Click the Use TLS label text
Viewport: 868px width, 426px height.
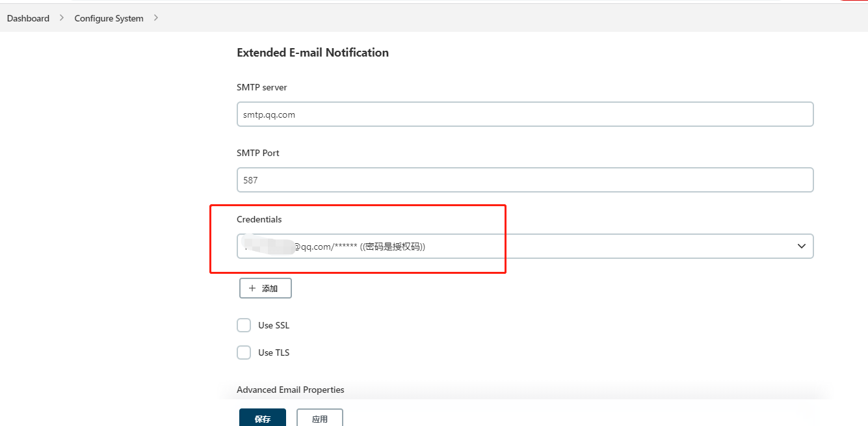point(274,353)
